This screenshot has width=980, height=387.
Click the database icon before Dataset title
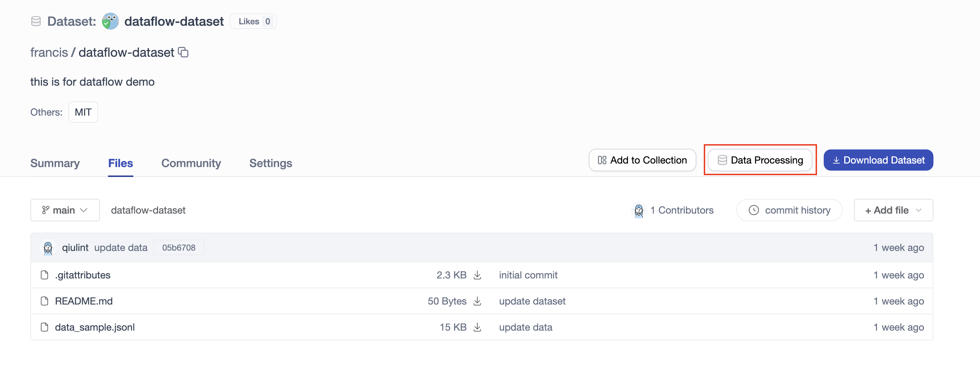point(36,21)
